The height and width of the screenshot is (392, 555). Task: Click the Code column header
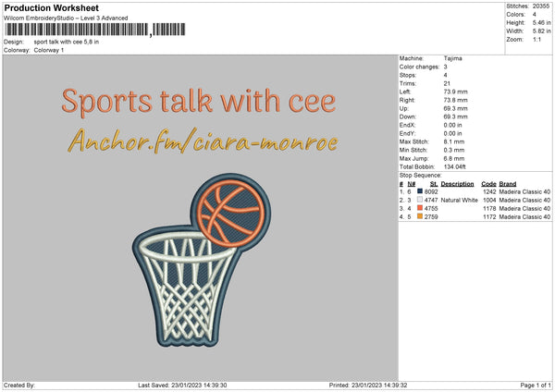click(488, 184)
